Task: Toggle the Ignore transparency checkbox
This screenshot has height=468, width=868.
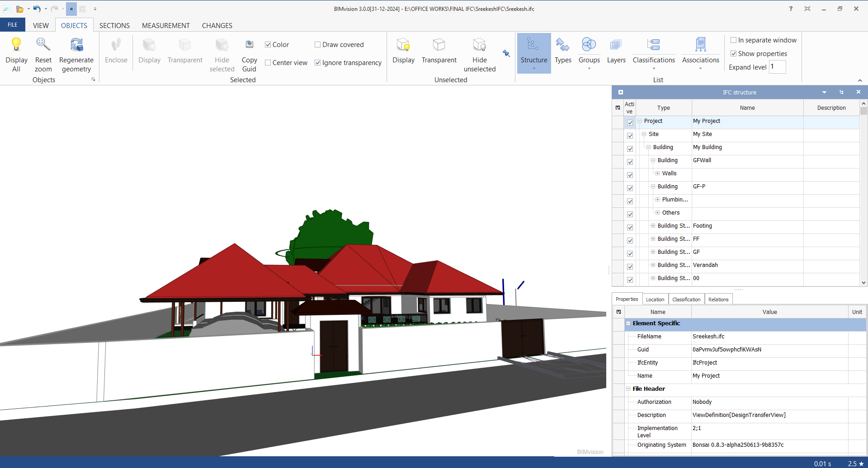Action: click(317, 62)
